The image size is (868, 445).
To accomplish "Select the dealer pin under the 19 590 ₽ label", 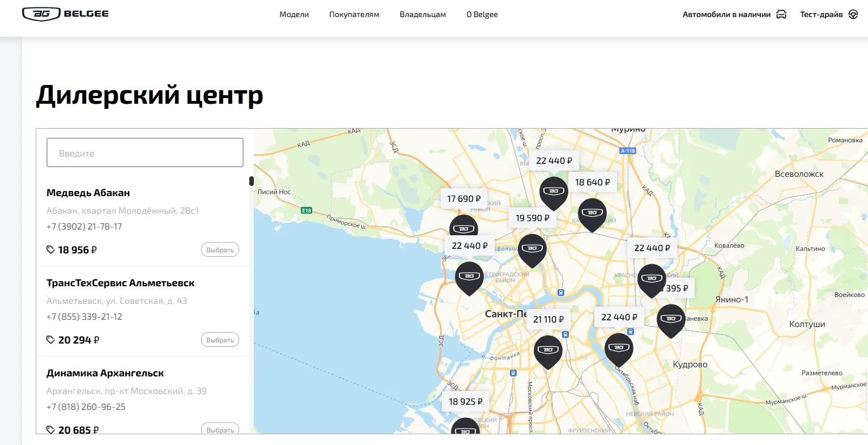I will [532, 251].
